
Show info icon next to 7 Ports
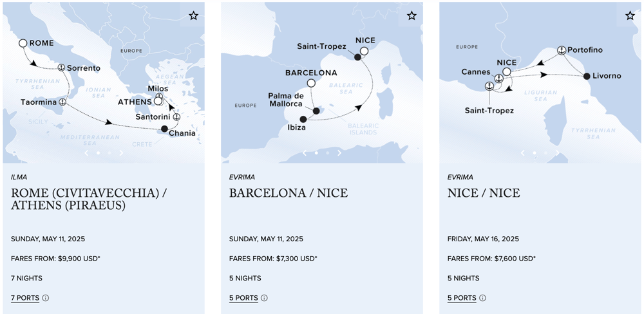point(46,298)
